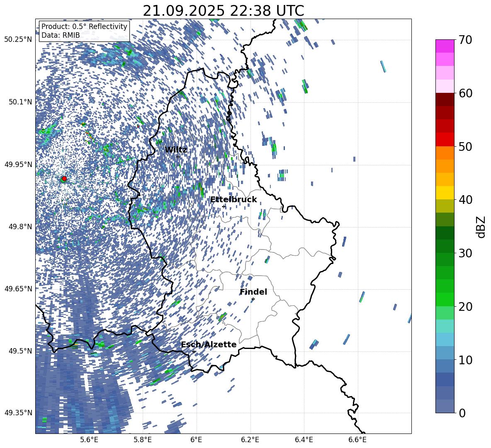The height and width of the screenshot is (448, 491).
Task: Click the 40 value on the colorbar
Action: click(x=465, y=200)
